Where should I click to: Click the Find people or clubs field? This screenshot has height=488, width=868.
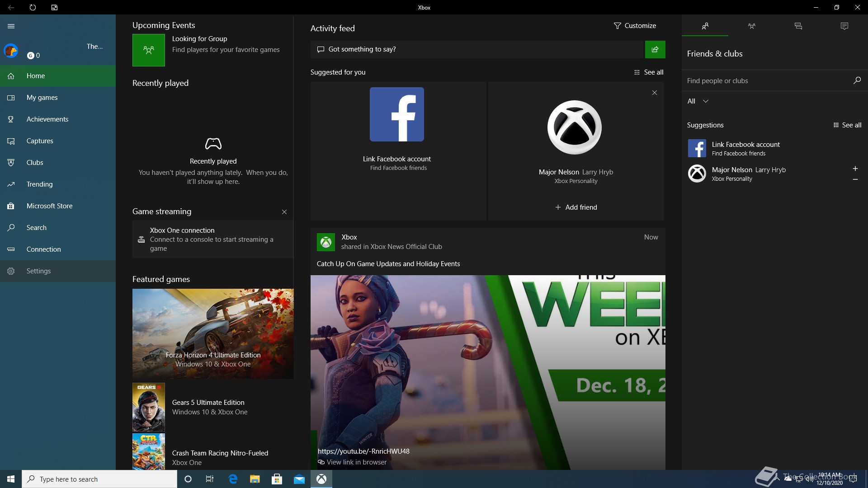coord(766,81)
